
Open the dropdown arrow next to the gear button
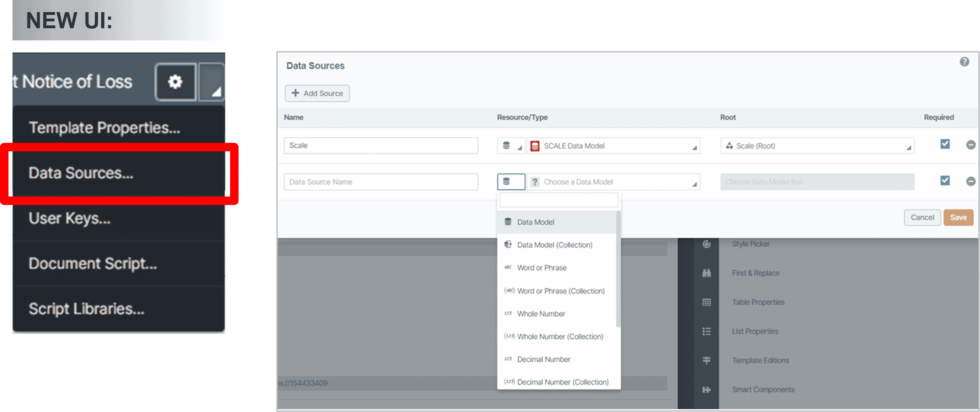[x=212, y=82]
